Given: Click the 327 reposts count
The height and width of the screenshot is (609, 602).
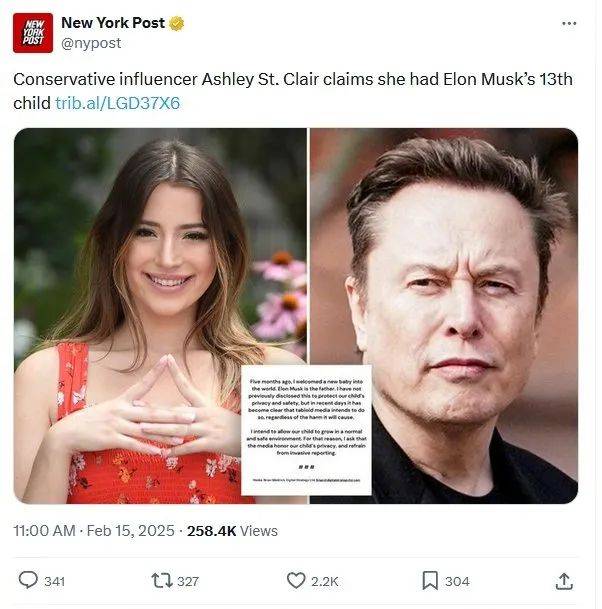Looking at the screenshot, I should click(187, 581).
